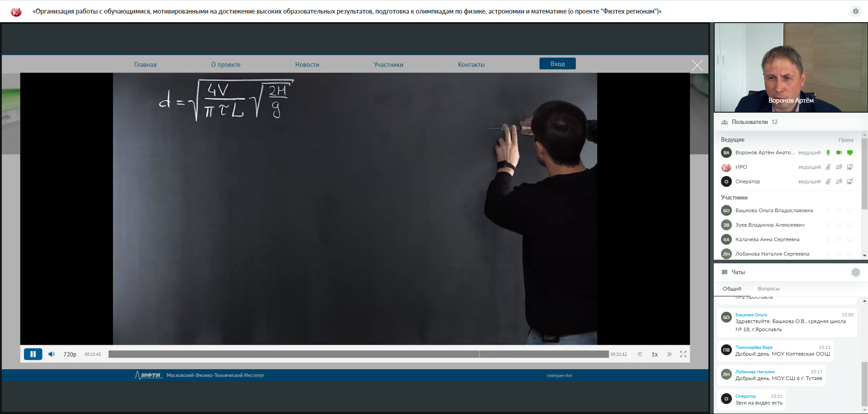The width and height of the screenshot is (868, 414).
Task: Click the chat scrollbar up arrow
Action: pyautogui.click(x=864, y=301)
